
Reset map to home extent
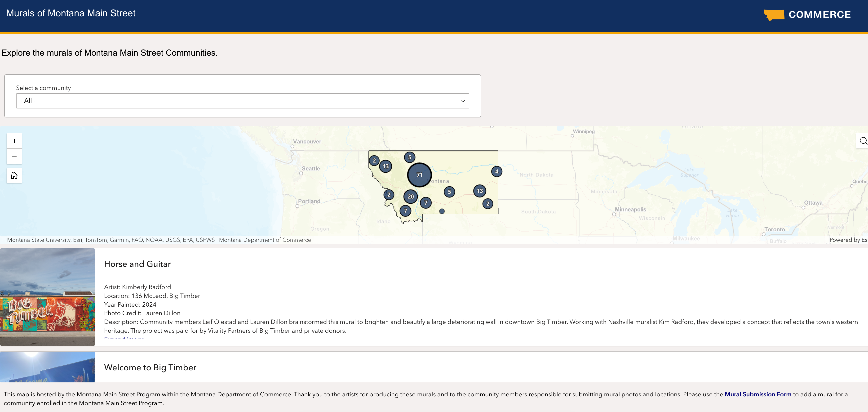14,176
